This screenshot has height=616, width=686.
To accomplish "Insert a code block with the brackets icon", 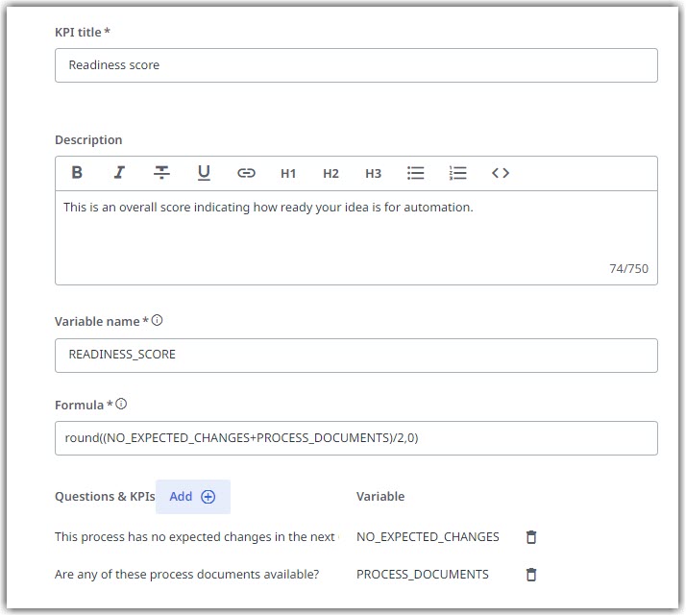I will click(x=501, y=173).
